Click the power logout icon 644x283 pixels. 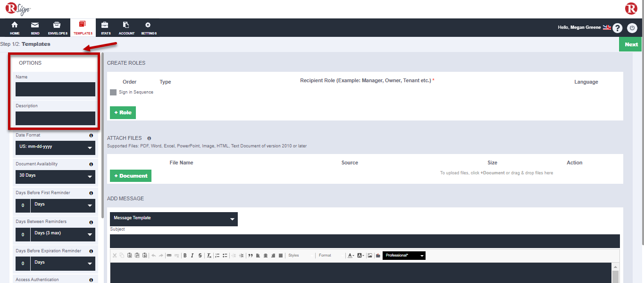click(x=632, y=28)
